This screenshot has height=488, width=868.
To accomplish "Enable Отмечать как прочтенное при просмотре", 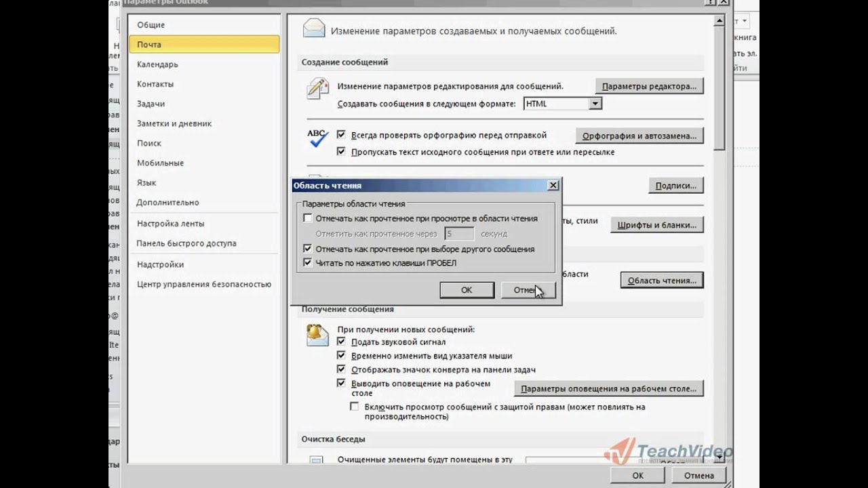I will point(308,218).
